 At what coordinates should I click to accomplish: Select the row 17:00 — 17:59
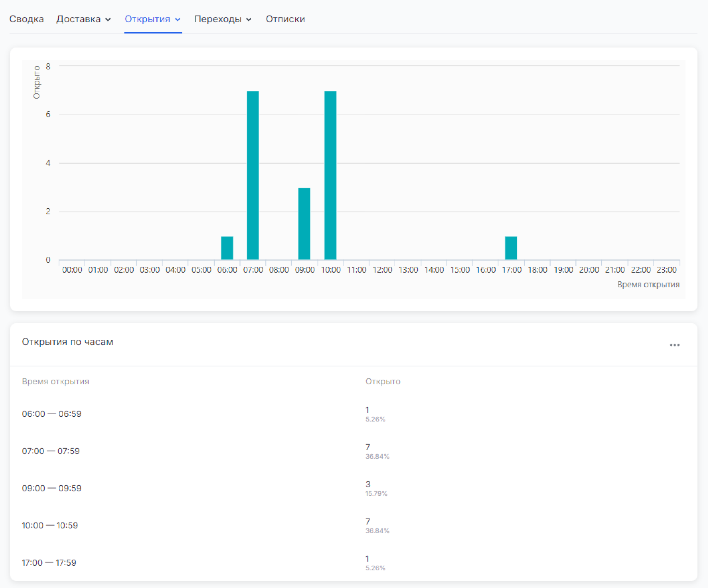point(354,562)
